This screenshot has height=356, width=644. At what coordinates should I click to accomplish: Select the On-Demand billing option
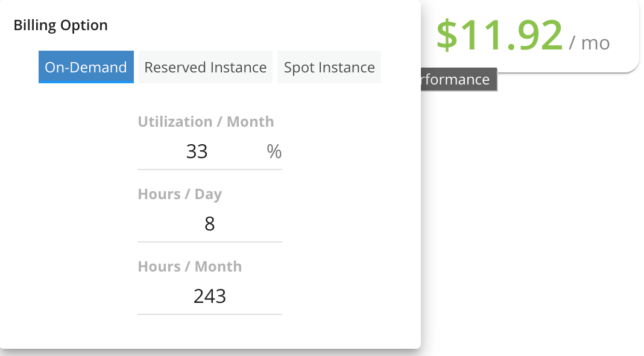[86, 67]
